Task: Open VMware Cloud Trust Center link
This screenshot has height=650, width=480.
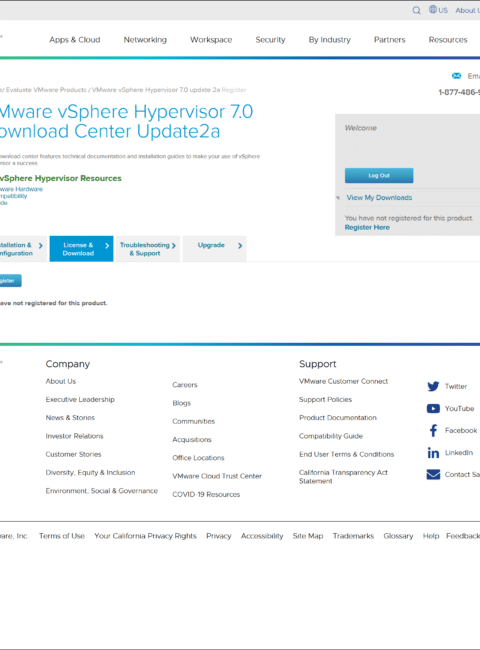Action: tap(217, 476)
